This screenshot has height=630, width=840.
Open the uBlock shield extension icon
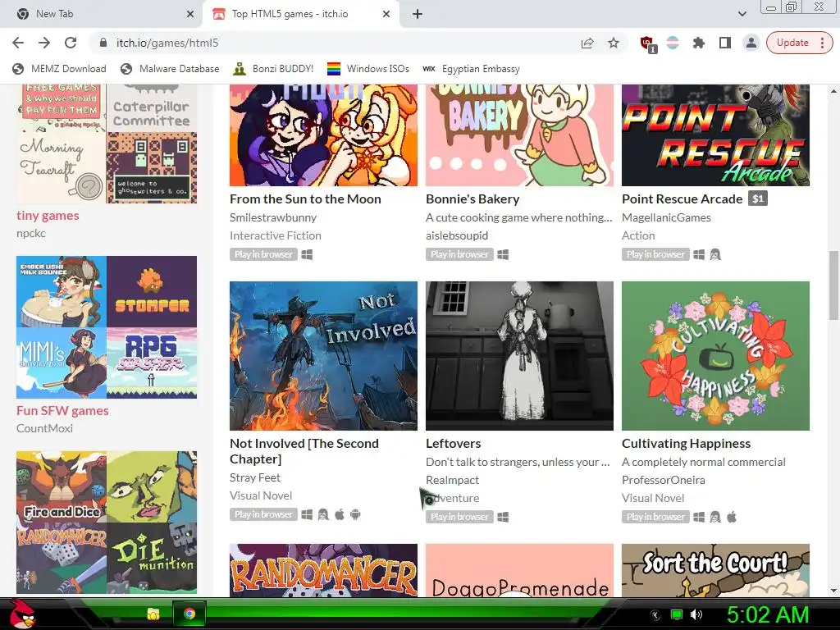point(647,43)
